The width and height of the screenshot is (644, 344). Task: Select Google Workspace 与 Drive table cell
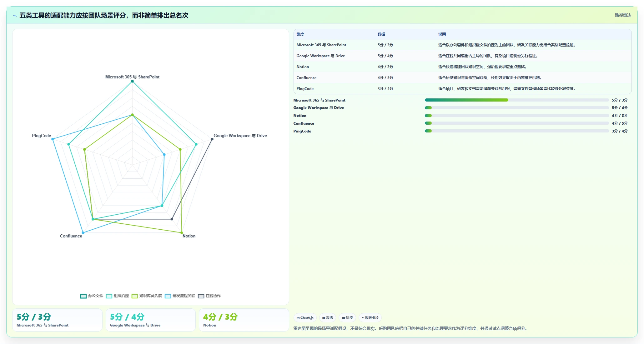point(321,56)
